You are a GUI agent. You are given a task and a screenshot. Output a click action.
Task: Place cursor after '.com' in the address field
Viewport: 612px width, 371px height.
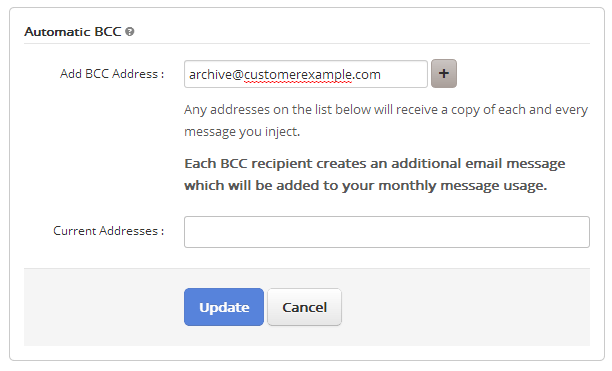(x=381, y=74)
